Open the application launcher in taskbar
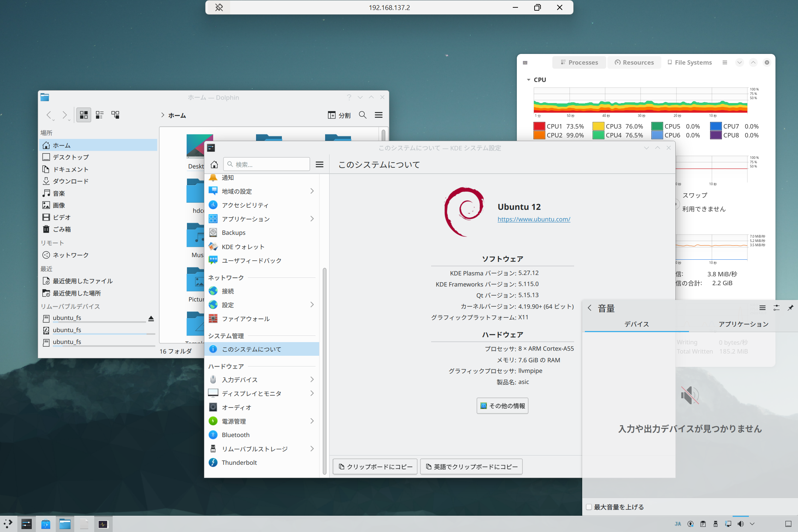 [8, 524]
